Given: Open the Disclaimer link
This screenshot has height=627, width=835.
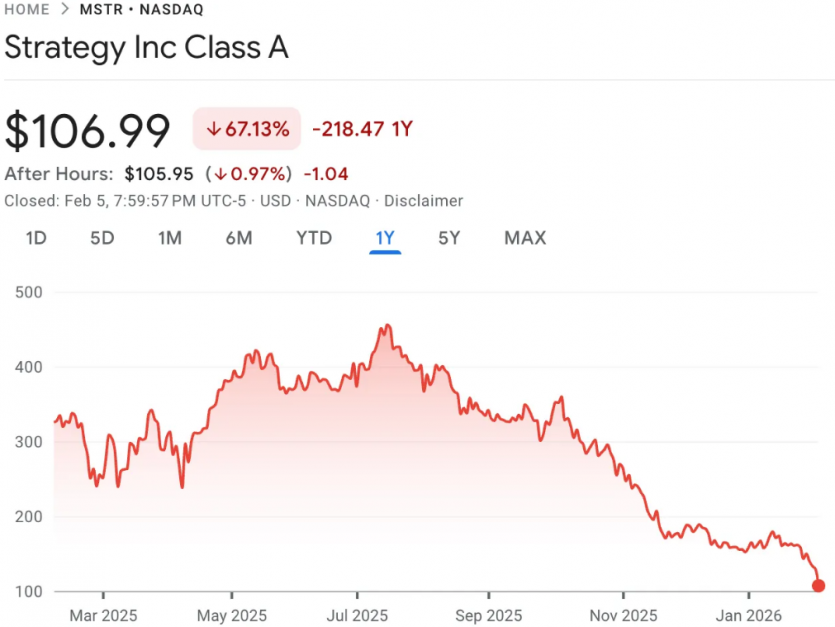Looking at the screenshot, I should pos(424,201).
